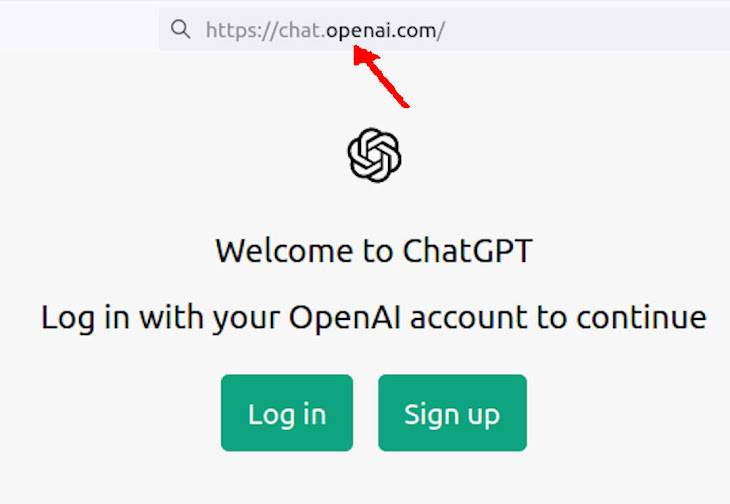Open the Sign up button

tap(453, 413)
